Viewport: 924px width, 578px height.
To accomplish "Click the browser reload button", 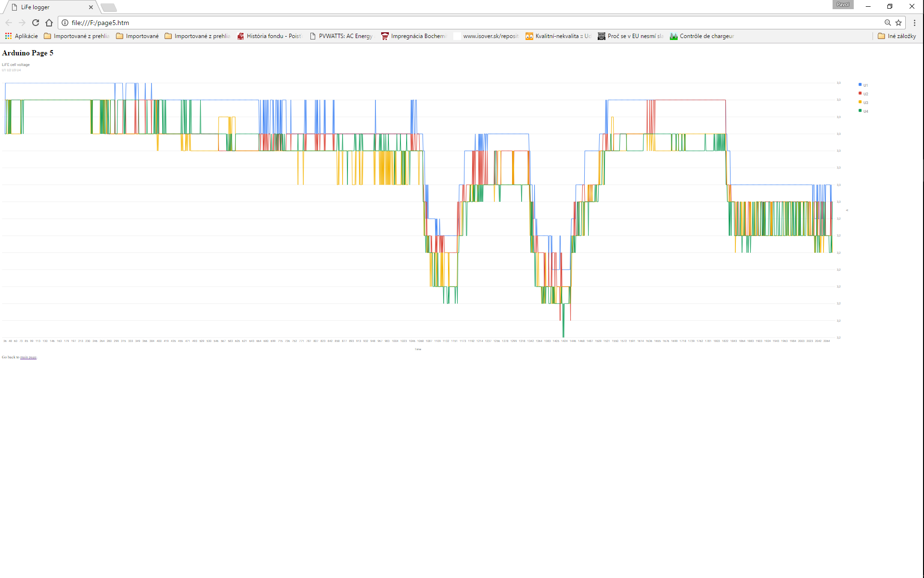I will coord(36,23).
